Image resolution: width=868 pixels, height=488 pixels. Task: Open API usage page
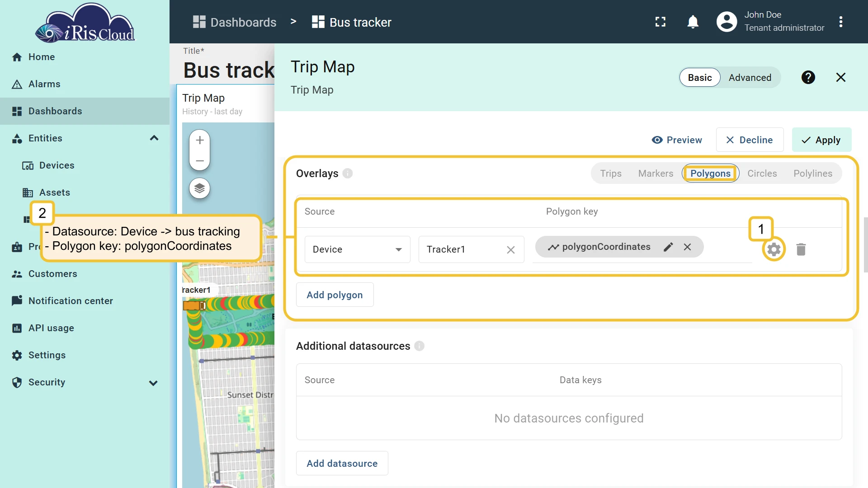85,328
